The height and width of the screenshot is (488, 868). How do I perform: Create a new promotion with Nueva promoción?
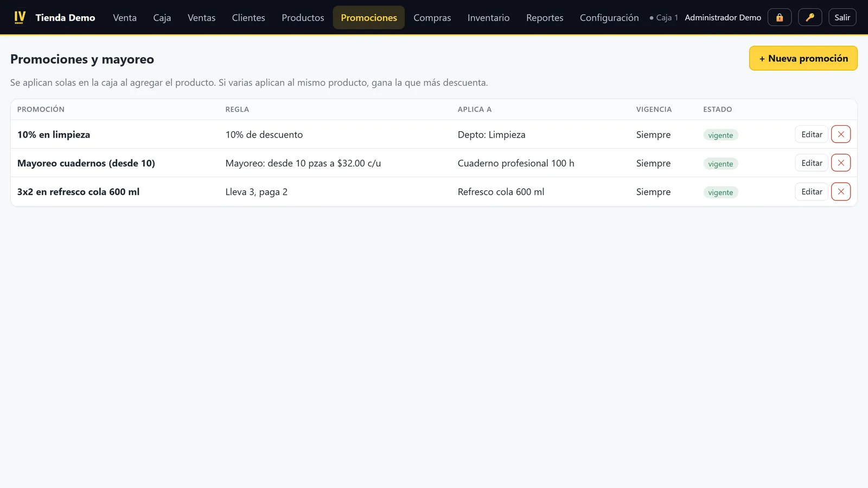(803, 58)
